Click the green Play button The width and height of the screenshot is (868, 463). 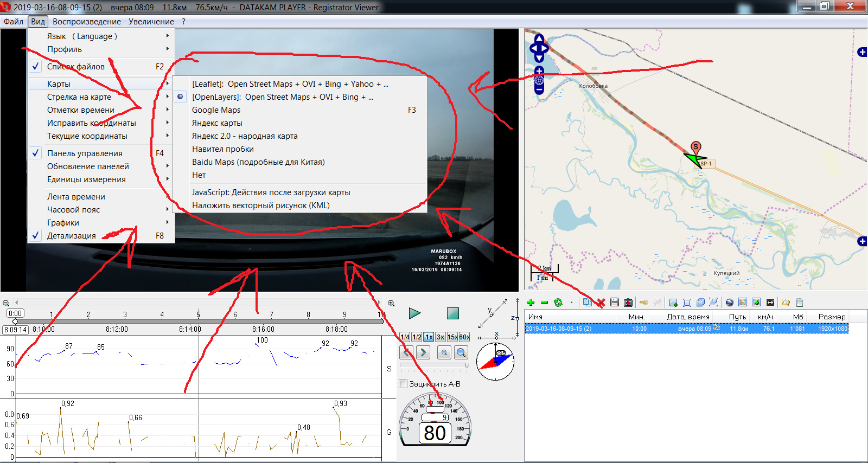415,313
